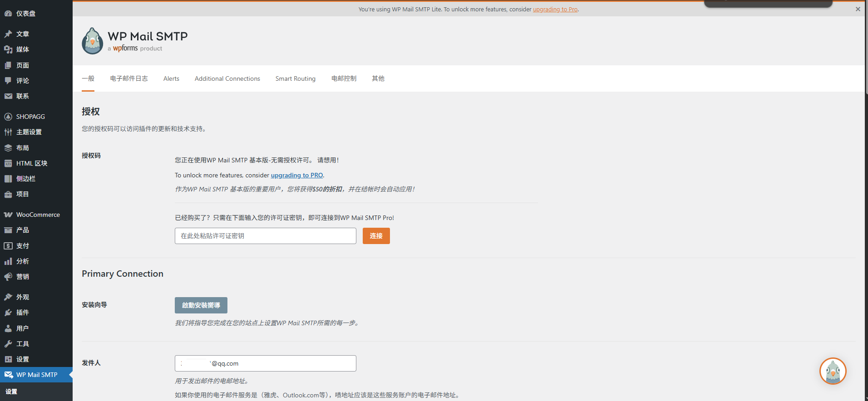Open the 电邮控制 tab
Image resolution: width=868 pixels, height=401 pixels.
point(344,78)
